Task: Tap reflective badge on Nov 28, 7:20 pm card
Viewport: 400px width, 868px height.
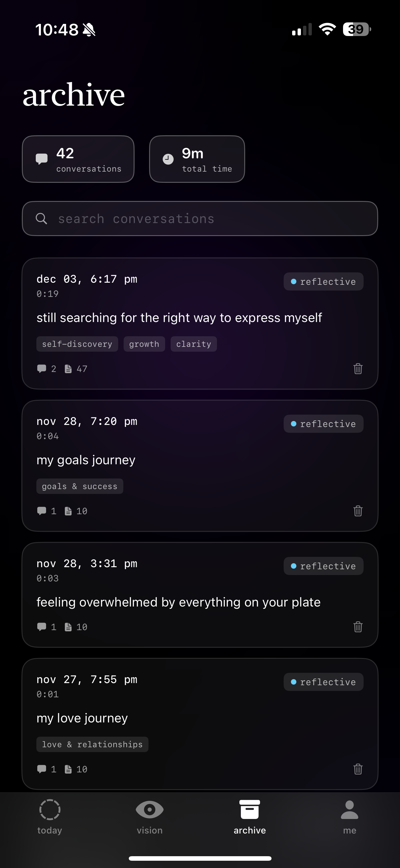Action: click(x=323, y=423)
